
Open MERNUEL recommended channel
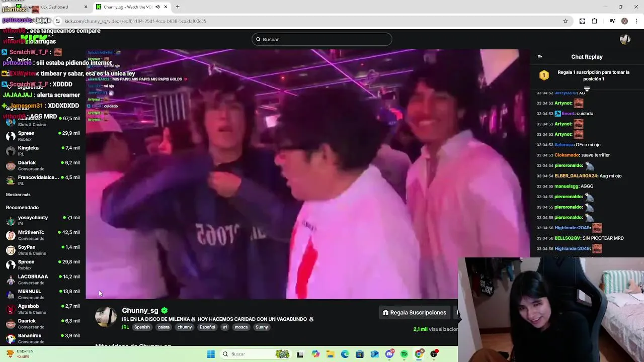point(42,294)
